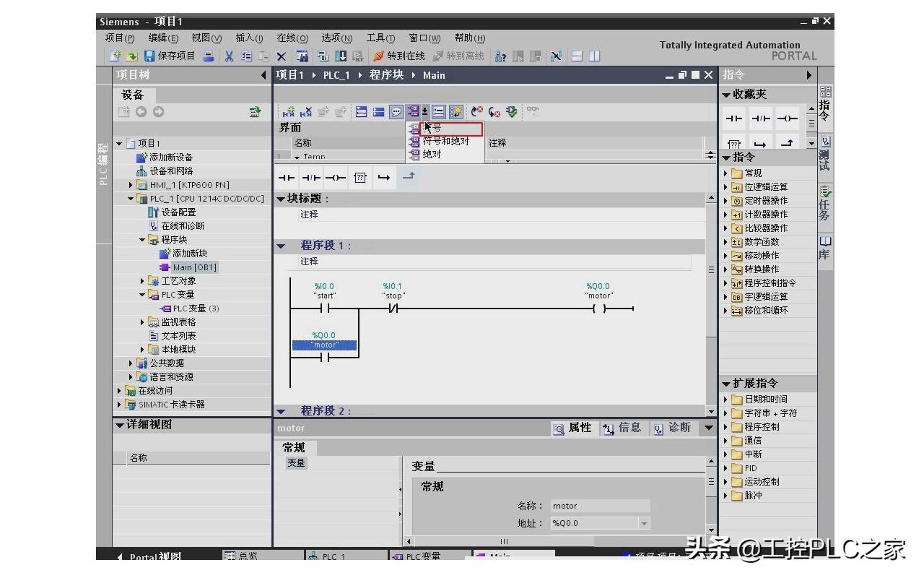Expand the 监视表格 folder
Image resolution: width=924 pixels, height=578 pixels.
click(x=143, y=322)
